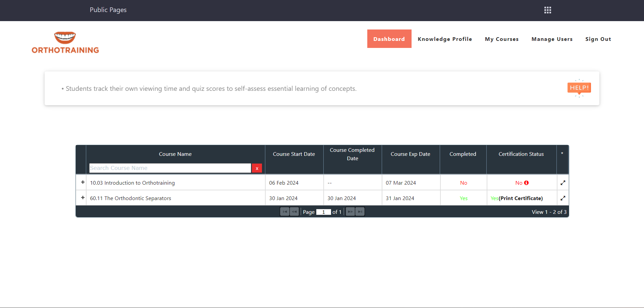Click the page number input box
This screenshot has width=644, height=308.
[323, 212]
